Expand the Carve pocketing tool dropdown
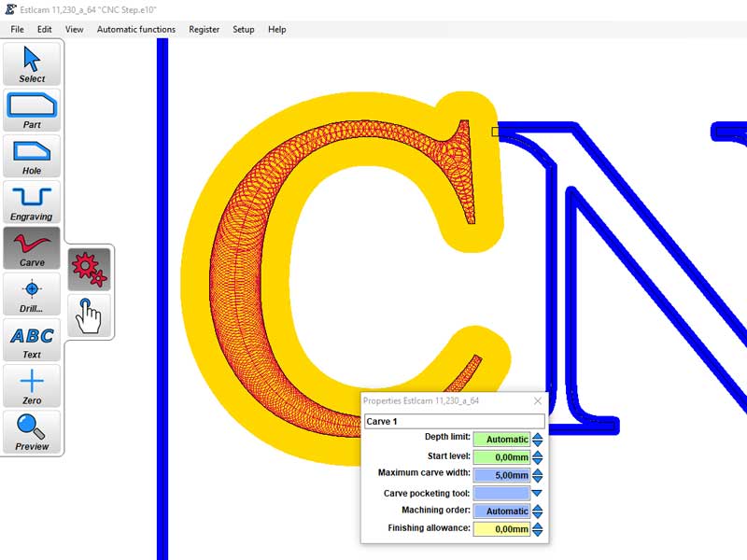Image resolution: width=747 pixels, height=560 pixels. pos(537,494)
